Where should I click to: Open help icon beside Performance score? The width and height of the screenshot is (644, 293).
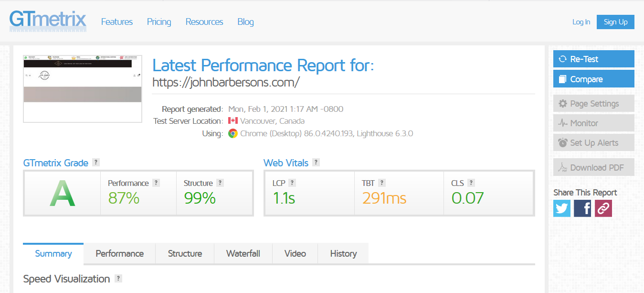[x=156, y=183]
